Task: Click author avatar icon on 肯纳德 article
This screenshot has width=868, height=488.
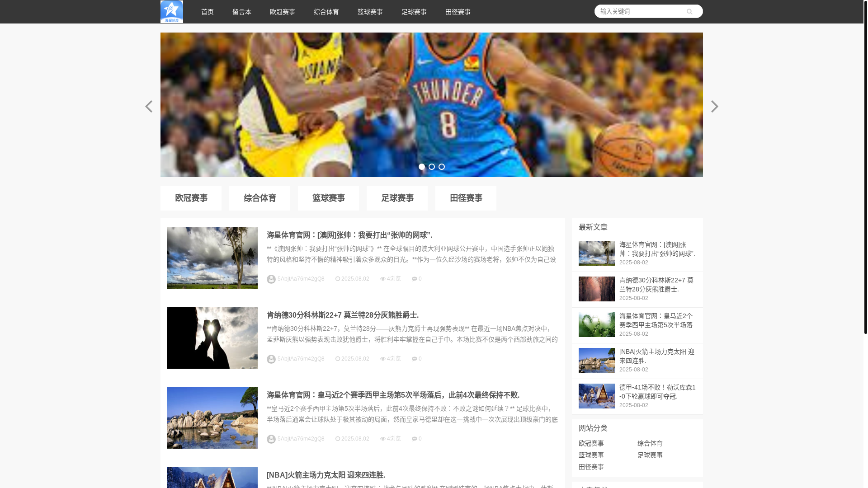Action: 271,359
